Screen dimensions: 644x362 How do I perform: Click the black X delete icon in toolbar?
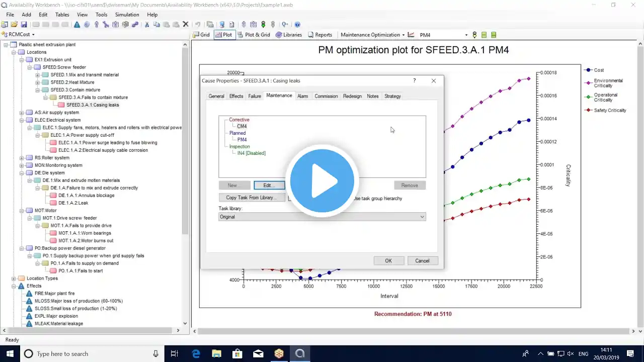tap(186, 24)
